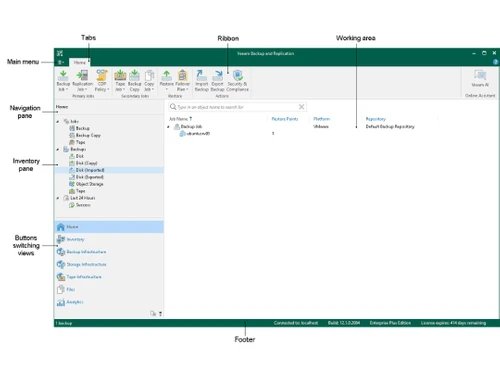Click 'Connected to: localhost' in the footer
Image resolution: width=500 pixels, height=375 pixels.
[x=296, y=323]
